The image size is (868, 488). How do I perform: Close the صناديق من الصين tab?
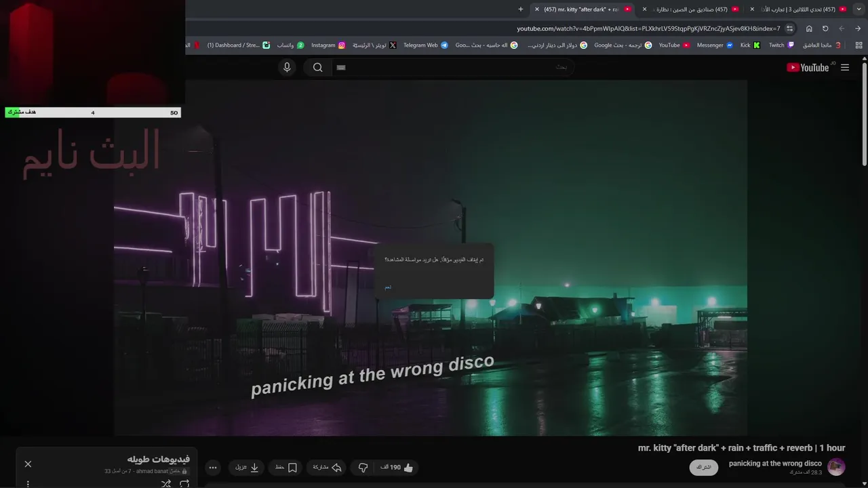click(644, 9)
